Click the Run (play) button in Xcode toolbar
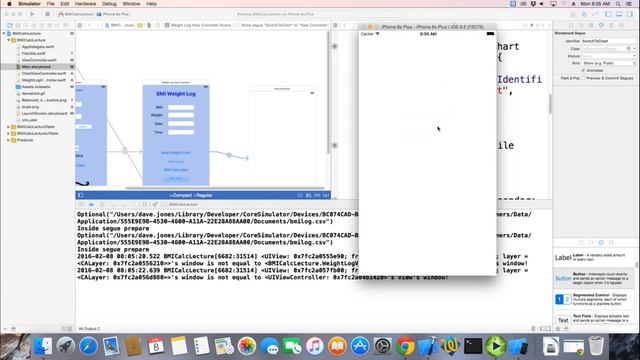 [32, 14]
